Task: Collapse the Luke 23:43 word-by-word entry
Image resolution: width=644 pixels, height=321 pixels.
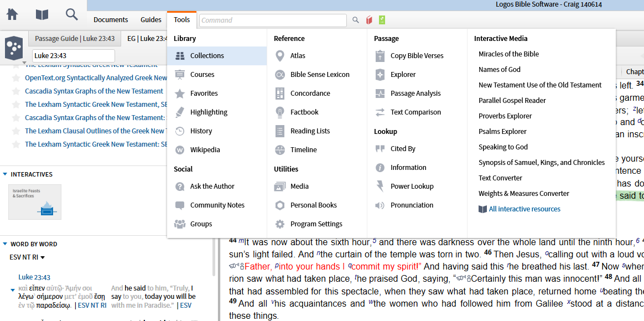Action: [13, 290]
